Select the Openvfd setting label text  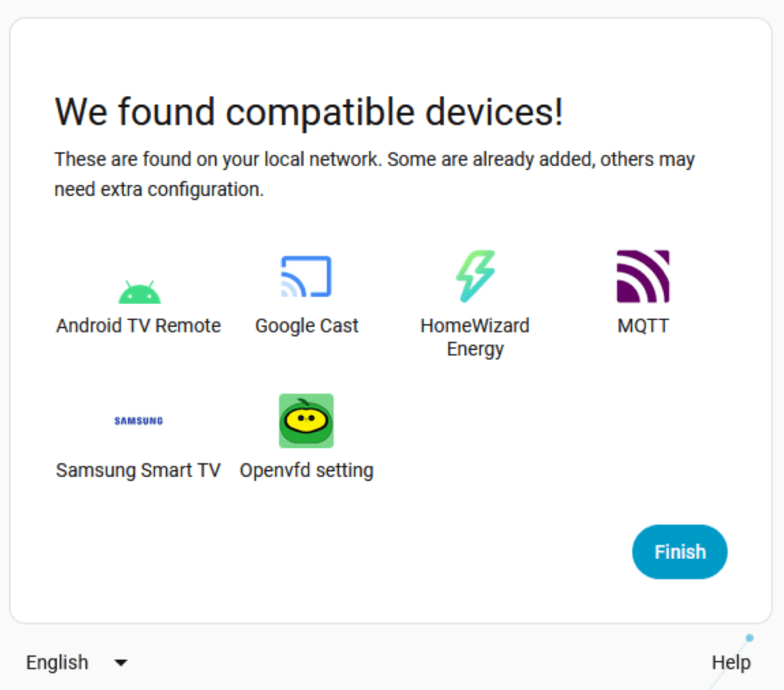tap(306, 469)
